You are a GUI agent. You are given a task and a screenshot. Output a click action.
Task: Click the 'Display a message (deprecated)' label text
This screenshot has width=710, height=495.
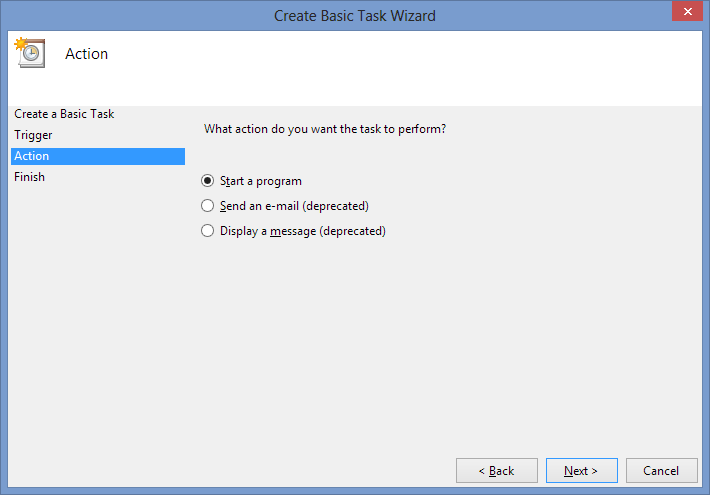(x=302, y=231)
